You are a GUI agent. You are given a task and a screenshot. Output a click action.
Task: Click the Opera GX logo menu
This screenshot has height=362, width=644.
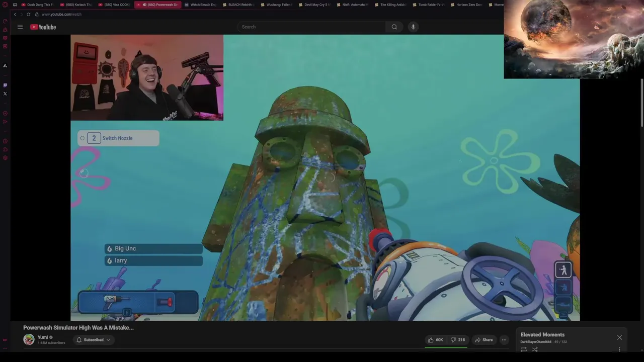(x=5, y=5)
